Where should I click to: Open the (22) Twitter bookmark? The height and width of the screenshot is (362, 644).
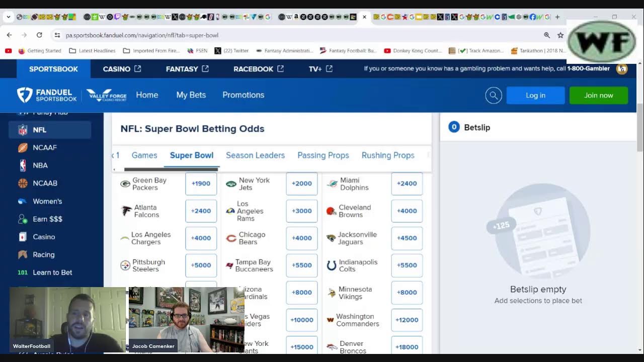click(x=231, y=51)
